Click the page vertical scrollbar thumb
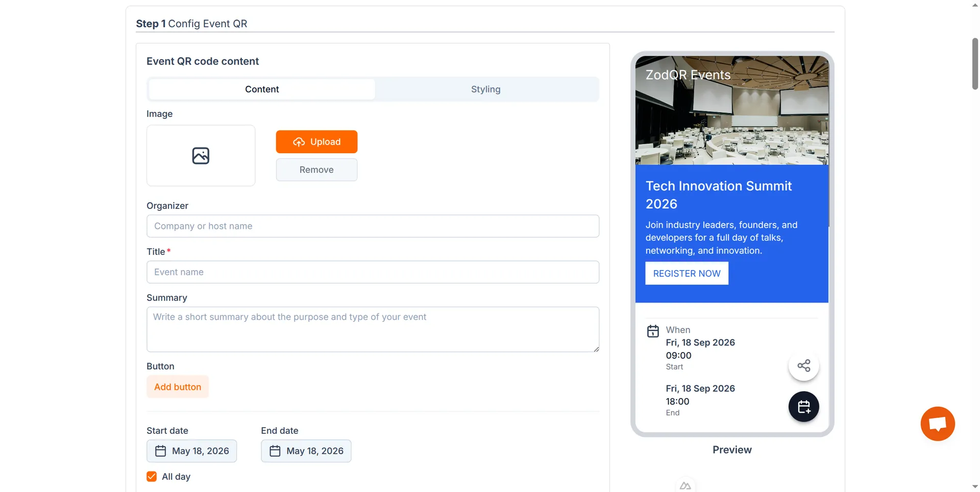The width and height of the screenshot is (980, 492). coord(975,64)
